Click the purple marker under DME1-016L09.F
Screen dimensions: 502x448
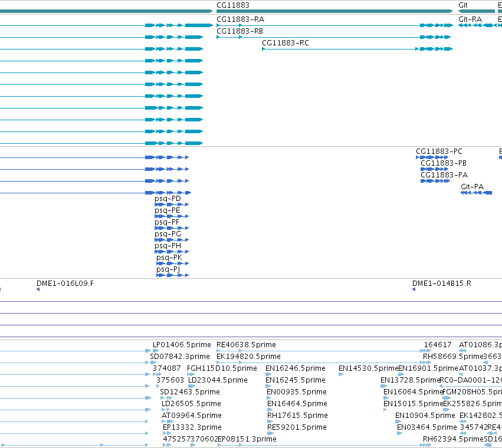[x=38, y=289]
